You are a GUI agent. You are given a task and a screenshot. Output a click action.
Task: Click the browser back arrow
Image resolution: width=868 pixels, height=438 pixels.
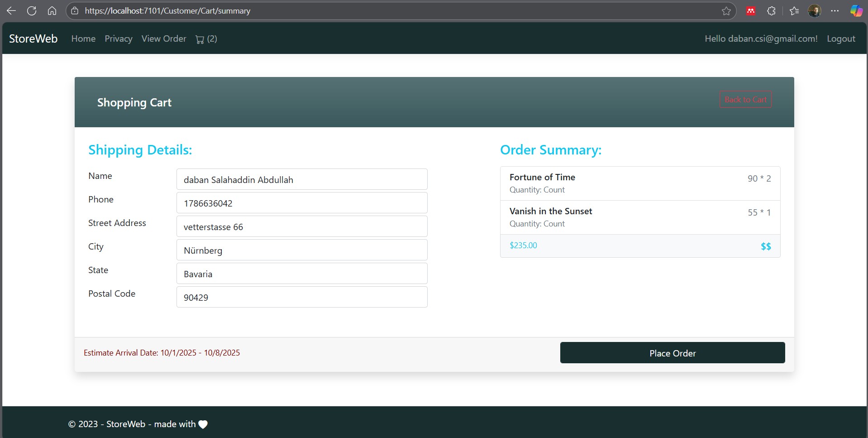click(x=11, y=11)
